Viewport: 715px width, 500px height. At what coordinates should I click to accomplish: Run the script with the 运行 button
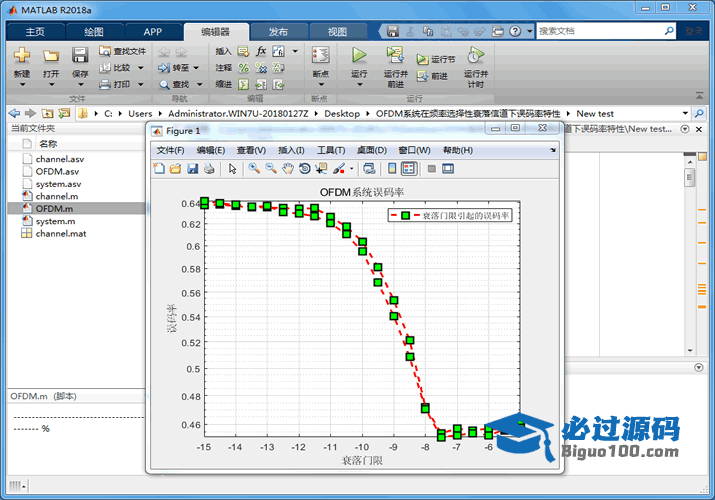359,56
